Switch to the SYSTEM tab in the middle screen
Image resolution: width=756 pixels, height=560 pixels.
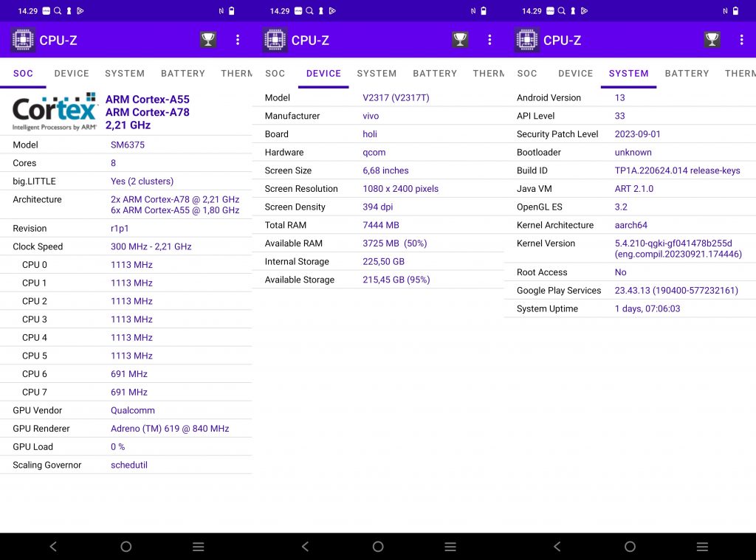point(377,73)
